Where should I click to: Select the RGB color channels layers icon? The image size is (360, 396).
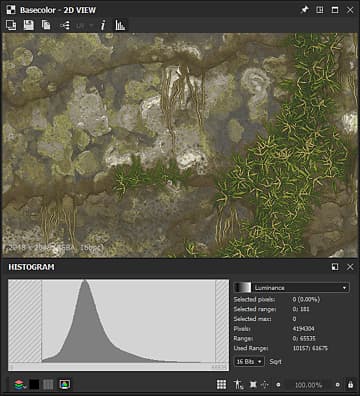[x=20, y=385]
